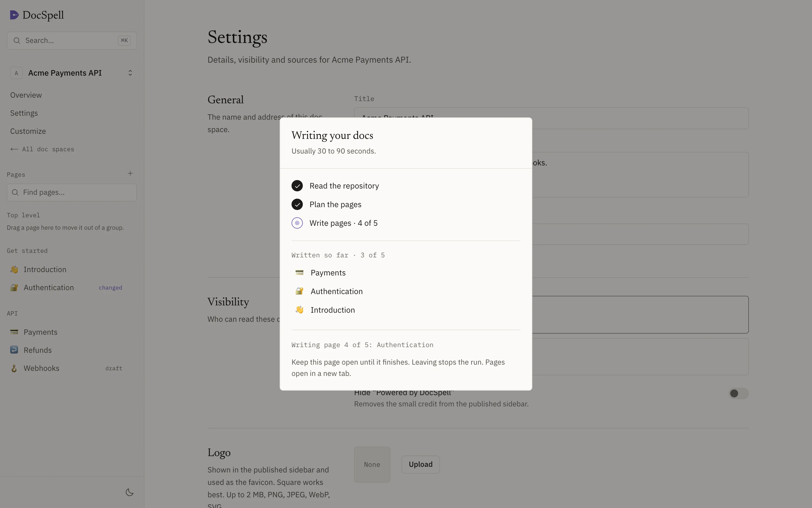Click the draft badge on Webhooks
Viewport: 812px width, 508px height.
(x=114, y=368)
